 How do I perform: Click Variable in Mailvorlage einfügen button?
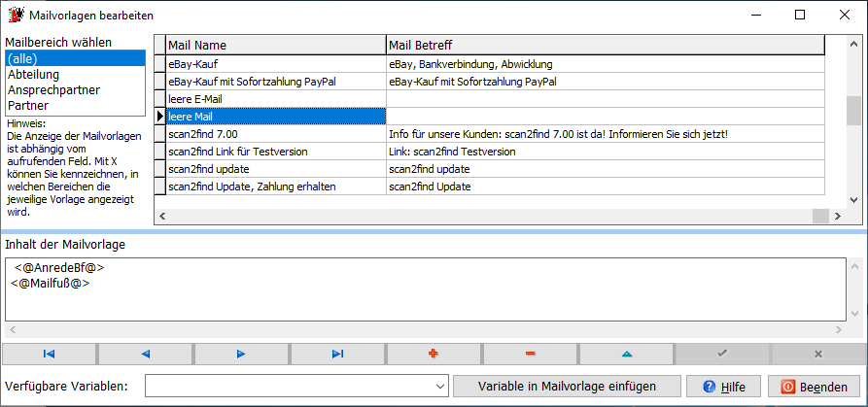567,386
